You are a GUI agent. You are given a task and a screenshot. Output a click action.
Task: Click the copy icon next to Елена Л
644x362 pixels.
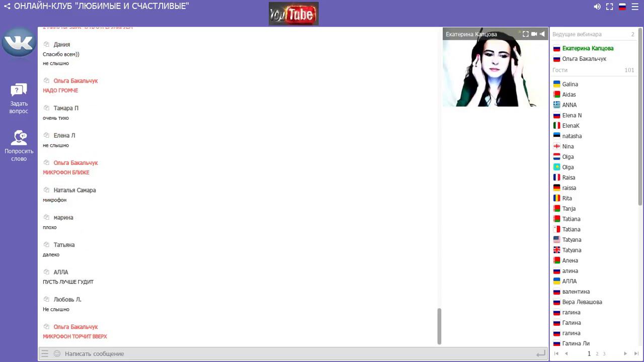click(x=46, y=135)
